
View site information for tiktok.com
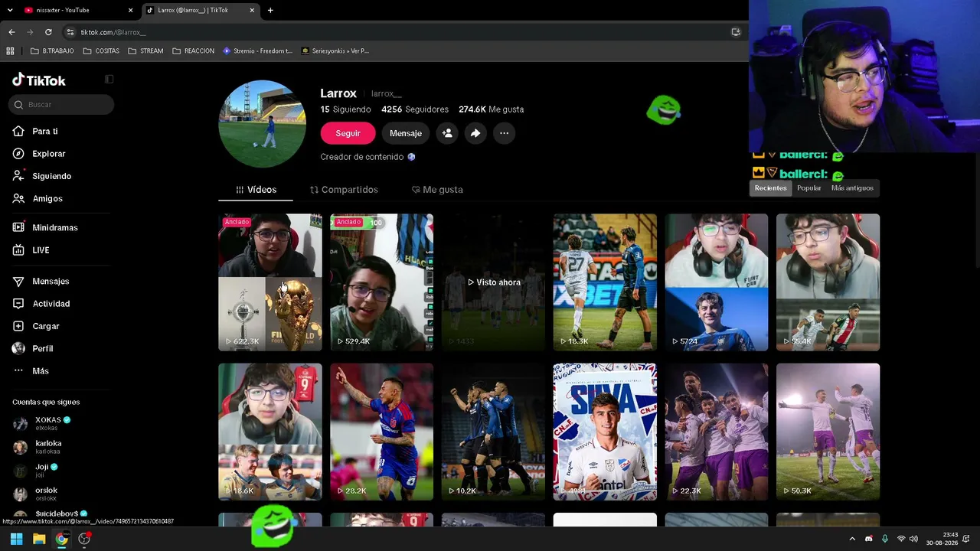70,32
